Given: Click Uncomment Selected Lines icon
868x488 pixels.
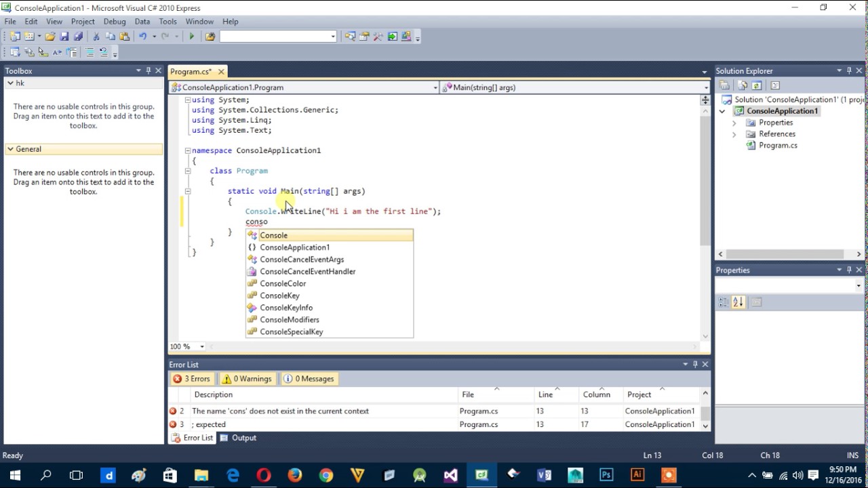Looking at the screenshot, I should 104,52.
